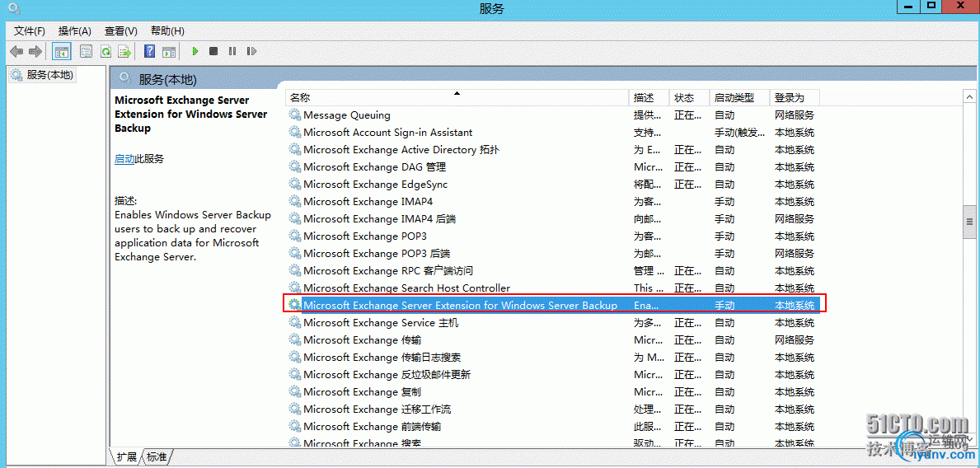Click the gear icon of Exchange 反垃圾邮件更新

coord(294,375)
